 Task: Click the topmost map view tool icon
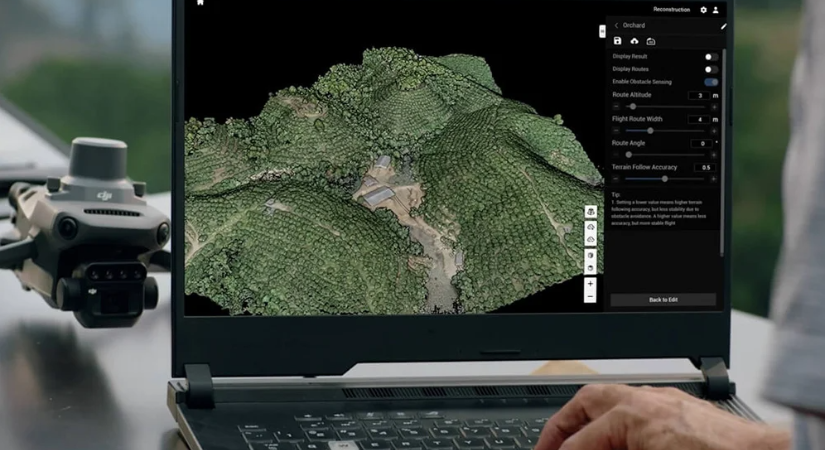[591, 212]
